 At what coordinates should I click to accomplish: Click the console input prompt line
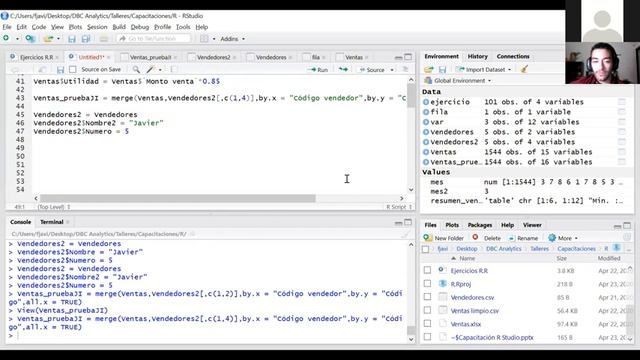point(206,336)
